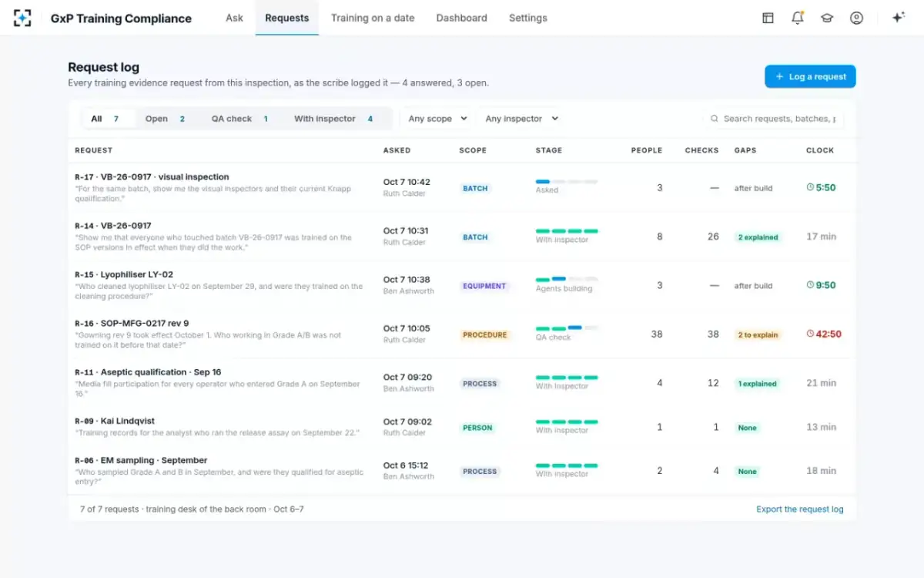924x578 pixels.
Task: Click the GxP app logo icon
Action: (22, 18)
